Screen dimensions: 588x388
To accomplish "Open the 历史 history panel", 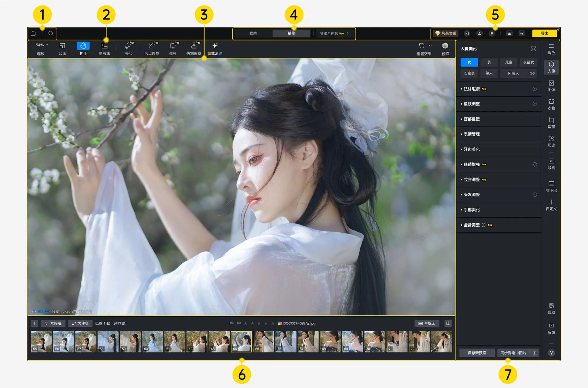I will pos(551,141).
